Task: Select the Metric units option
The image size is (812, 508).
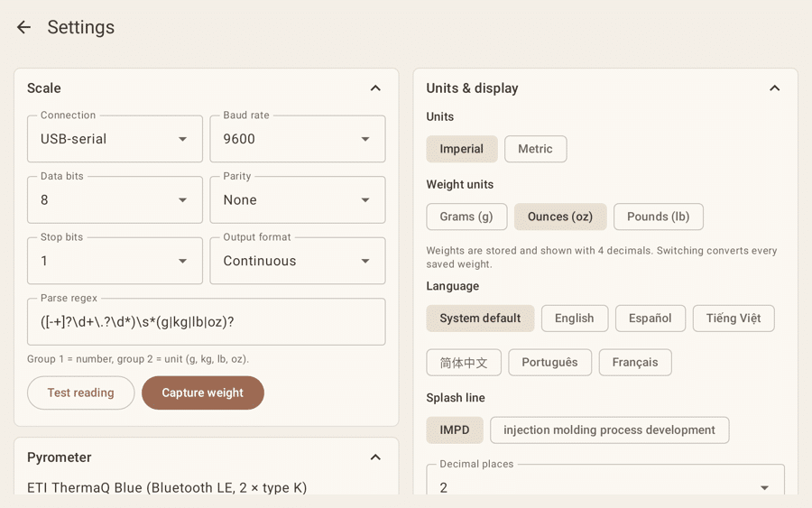Action: coord(535,149)
